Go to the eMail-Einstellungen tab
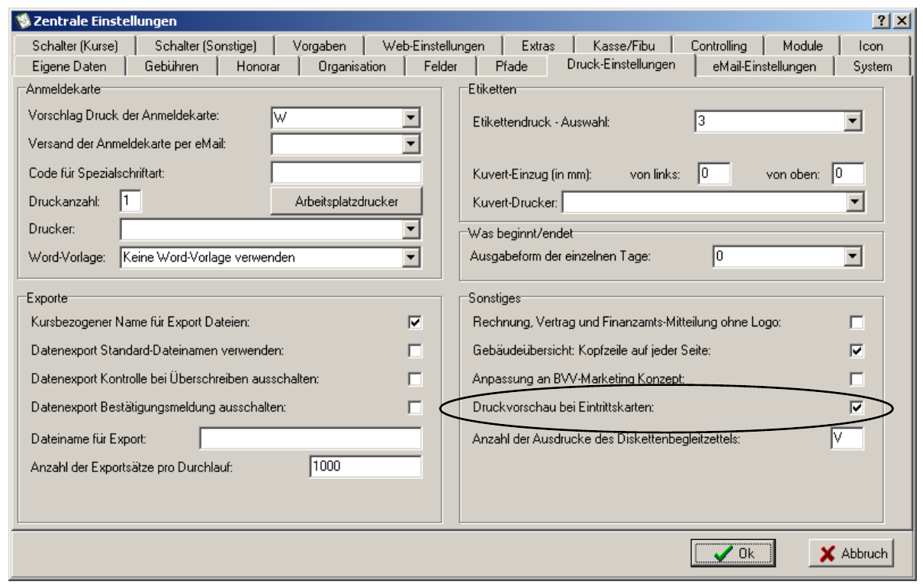 click(764, 66)
